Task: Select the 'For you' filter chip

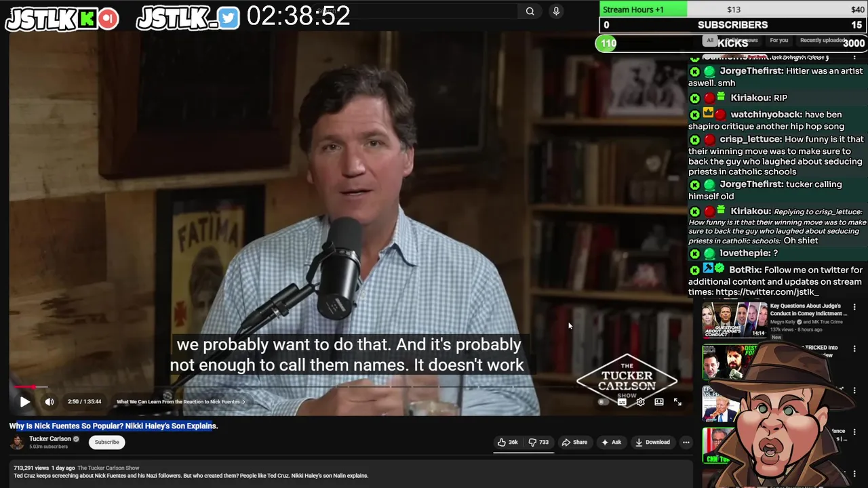Action: [x=779, y=40]
